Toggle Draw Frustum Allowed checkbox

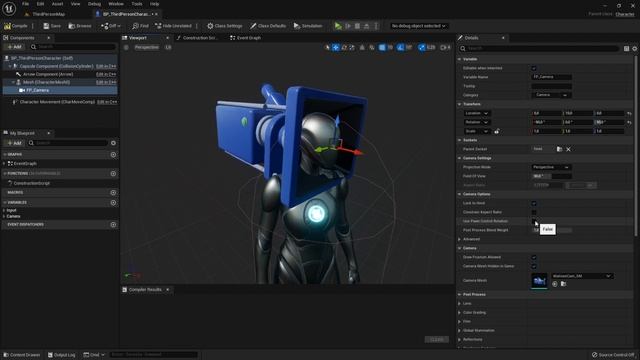(x=534, y=257)
